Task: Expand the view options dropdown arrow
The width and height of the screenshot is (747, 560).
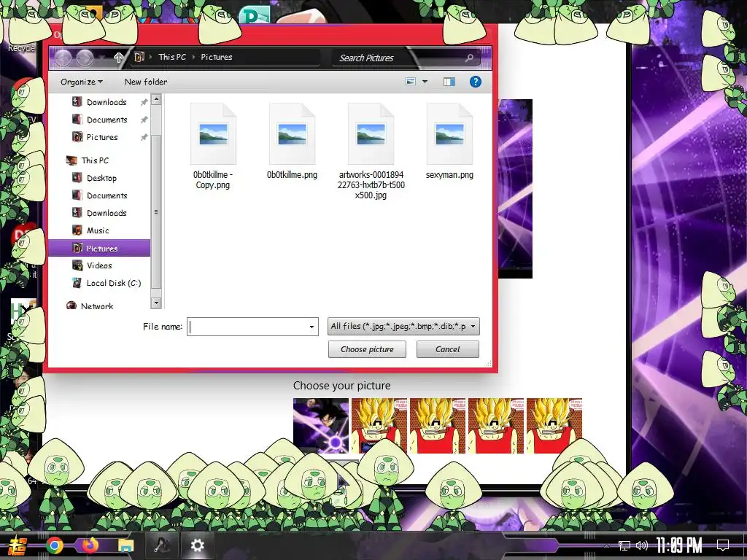Action: [425, 82]
